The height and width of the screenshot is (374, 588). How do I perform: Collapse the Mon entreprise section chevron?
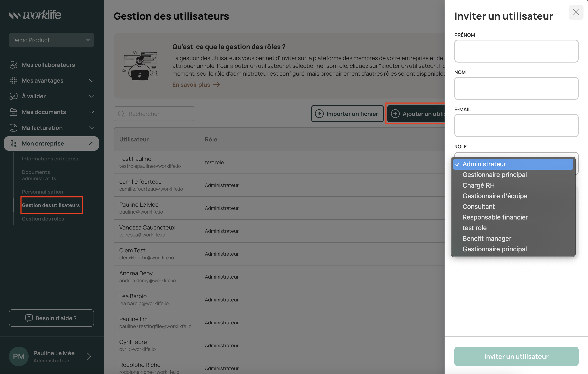pos(92,144)
